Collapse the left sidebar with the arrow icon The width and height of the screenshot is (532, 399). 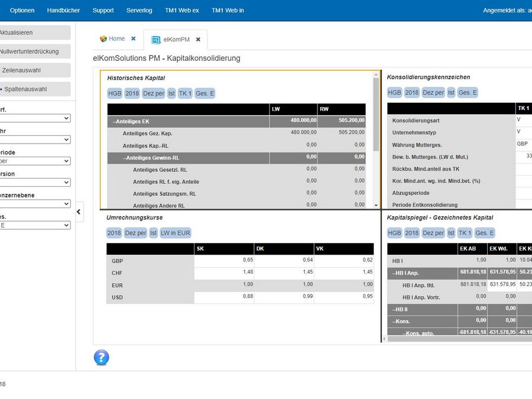click(79, 212)
